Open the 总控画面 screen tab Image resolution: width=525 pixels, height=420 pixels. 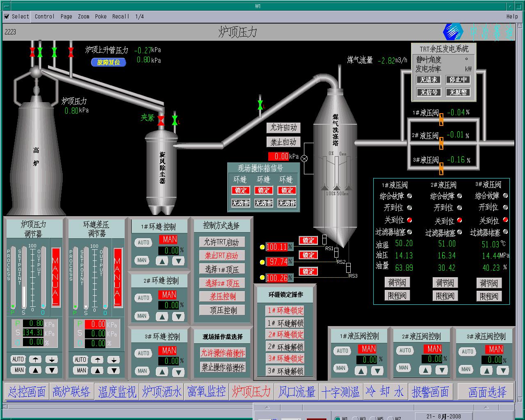[x=27, y=391]
